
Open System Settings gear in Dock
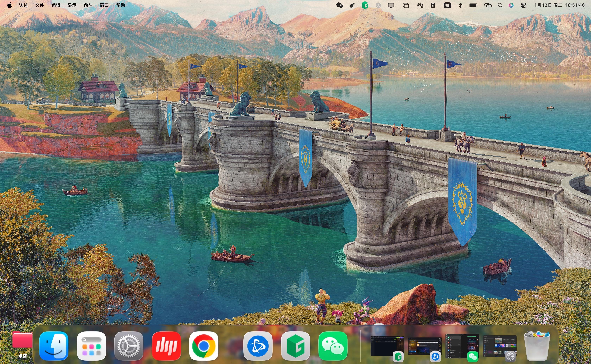129,346
